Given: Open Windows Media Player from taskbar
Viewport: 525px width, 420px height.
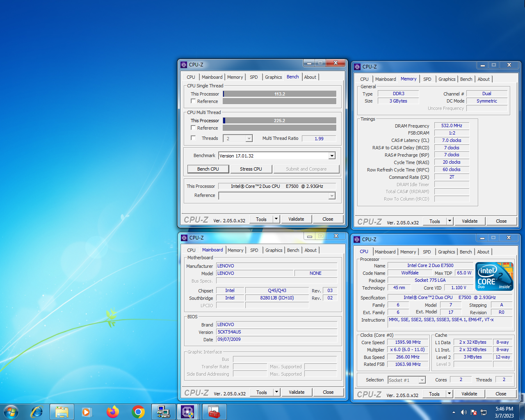Looking at the screenshot, I should (x=87, y=412).
